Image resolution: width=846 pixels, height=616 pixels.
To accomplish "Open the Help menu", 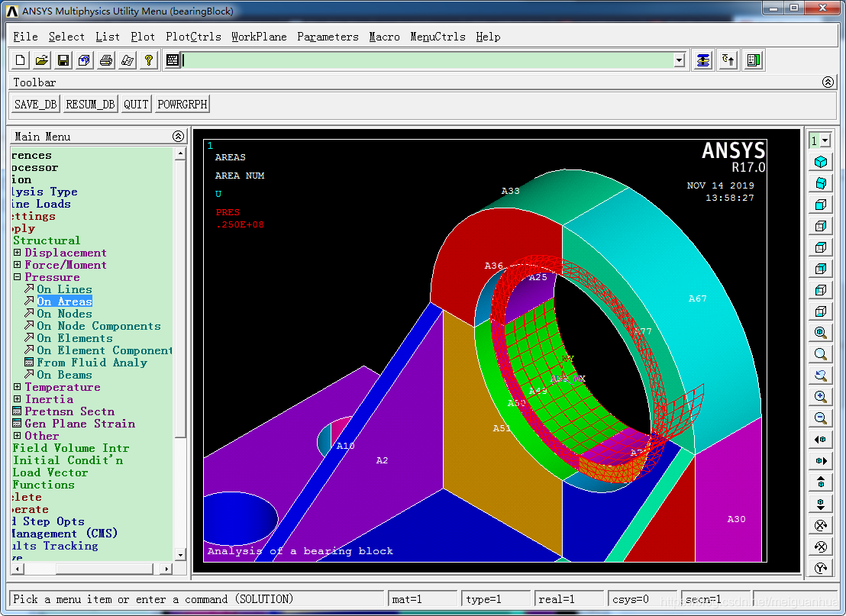I will click(488, 37).
